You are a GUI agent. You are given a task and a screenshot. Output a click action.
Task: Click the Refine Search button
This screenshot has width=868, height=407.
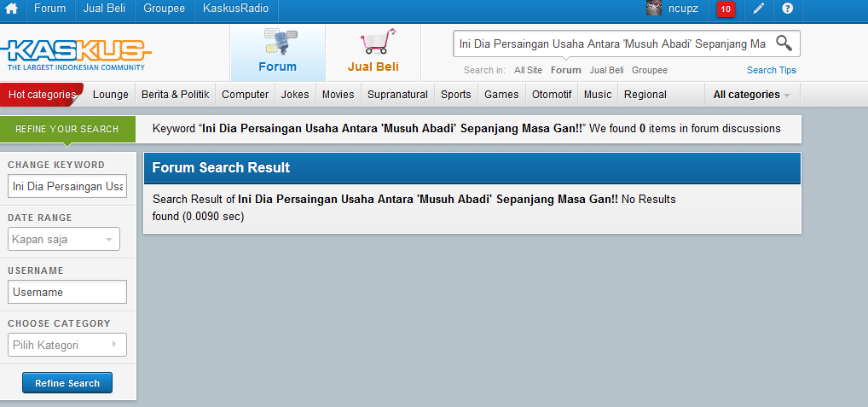[67, 382]
